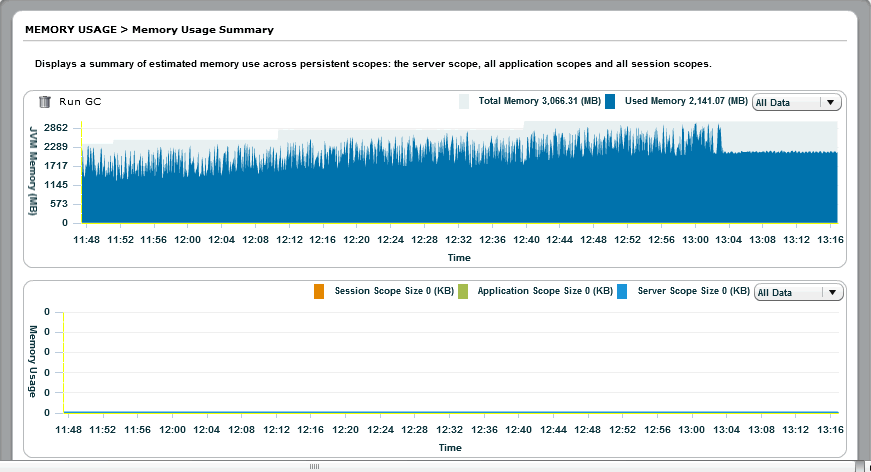Screen dimensions: 871x472
Task: Click the summary description sentence about persistent scopes
Action: click(373, 64)
